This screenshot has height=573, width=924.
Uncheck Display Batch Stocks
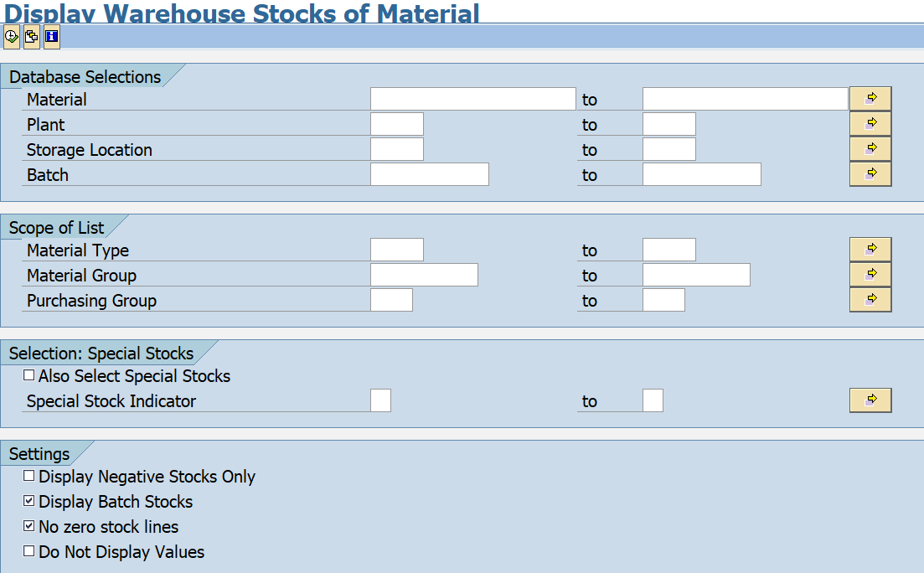[28, 500]
